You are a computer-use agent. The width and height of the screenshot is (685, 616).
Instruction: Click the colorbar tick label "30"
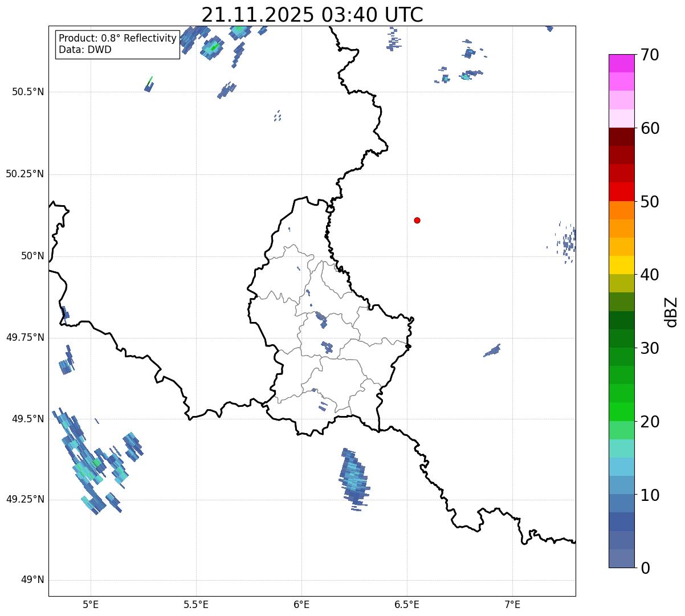[x=650, y=348]
